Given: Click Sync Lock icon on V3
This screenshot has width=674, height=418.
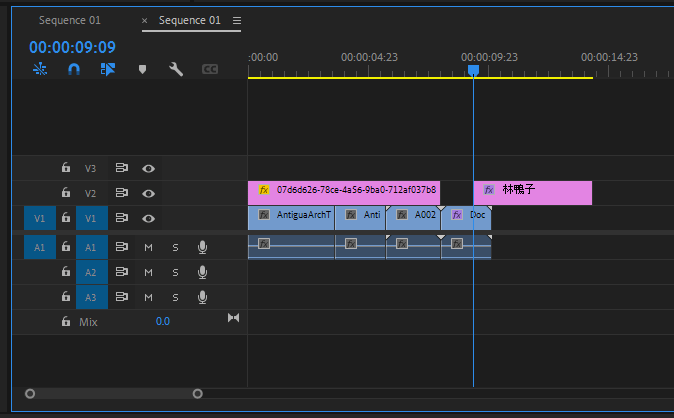Looking at the screenshot, I should [122, 169].
